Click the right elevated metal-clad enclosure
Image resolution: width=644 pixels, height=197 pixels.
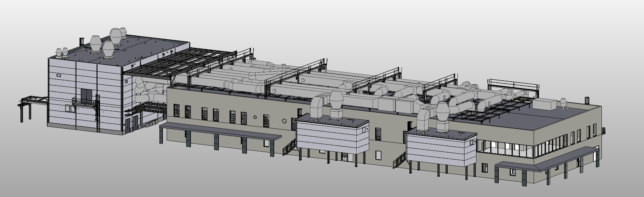coord(441,149)
